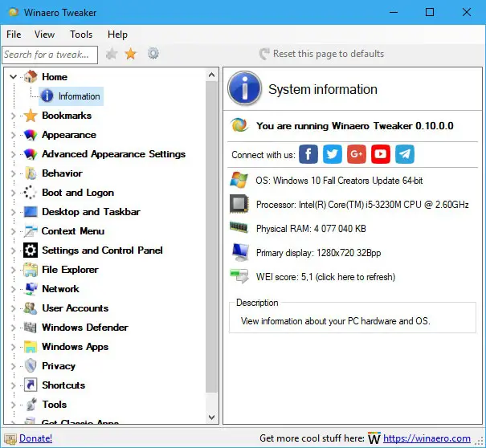The image size is (486, 448).
Task: Open the File menu
Action: tap(14, 34)
